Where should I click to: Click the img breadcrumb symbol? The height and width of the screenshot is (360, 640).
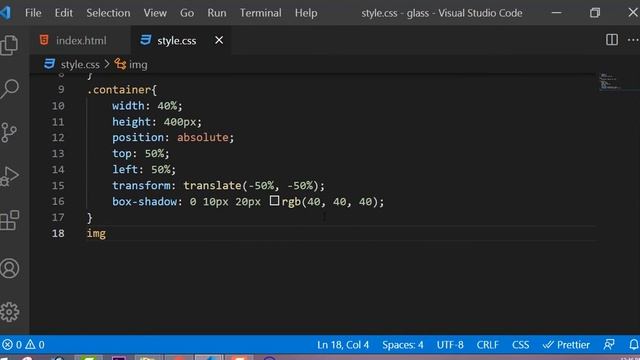(131, 64)
